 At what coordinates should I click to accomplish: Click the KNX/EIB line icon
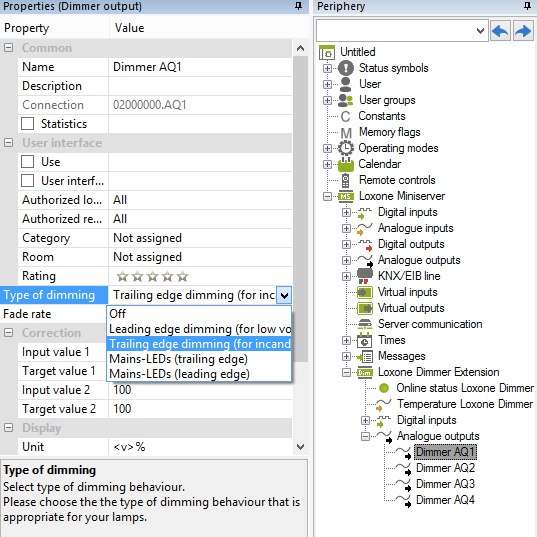365,276
